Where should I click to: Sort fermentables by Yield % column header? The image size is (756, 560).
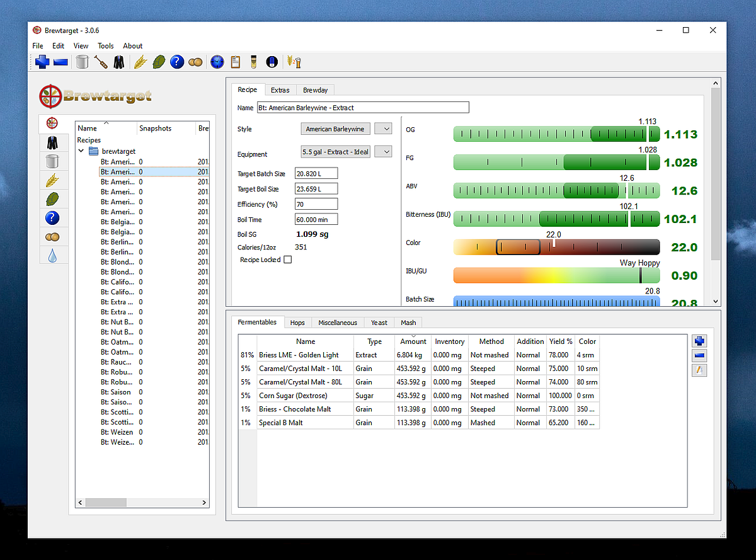pyautogui.click(x=561, y=341)
